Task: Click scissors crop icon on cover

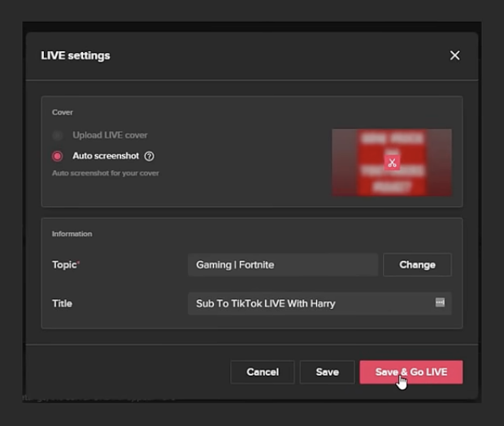Action: 392,163
